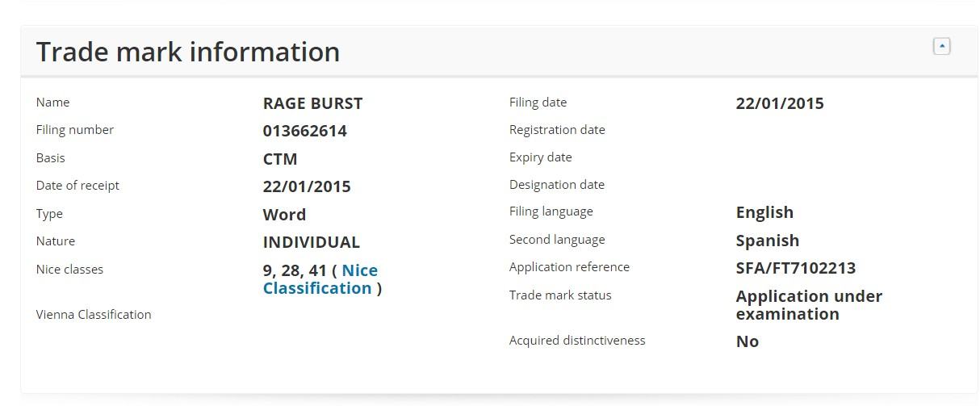Click the Designation date label

pos(557,185)
